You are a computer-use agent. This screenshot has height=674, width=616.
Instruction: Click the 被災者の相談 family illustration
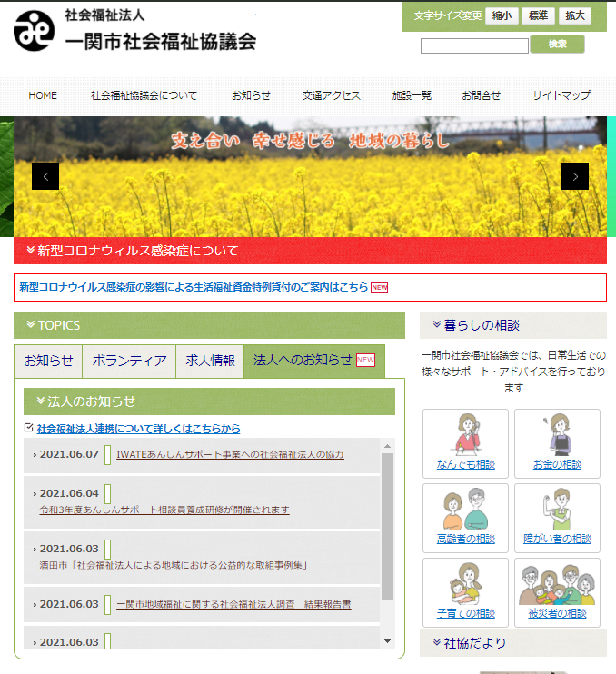(557, 585)
